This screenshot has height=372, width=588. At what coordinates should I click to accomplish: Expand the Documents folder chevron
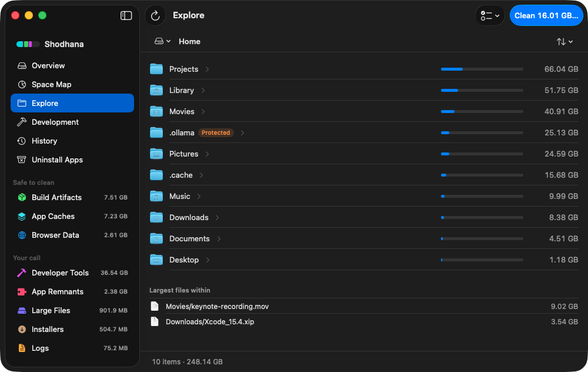pyautogui.click(x=219, y=239)
